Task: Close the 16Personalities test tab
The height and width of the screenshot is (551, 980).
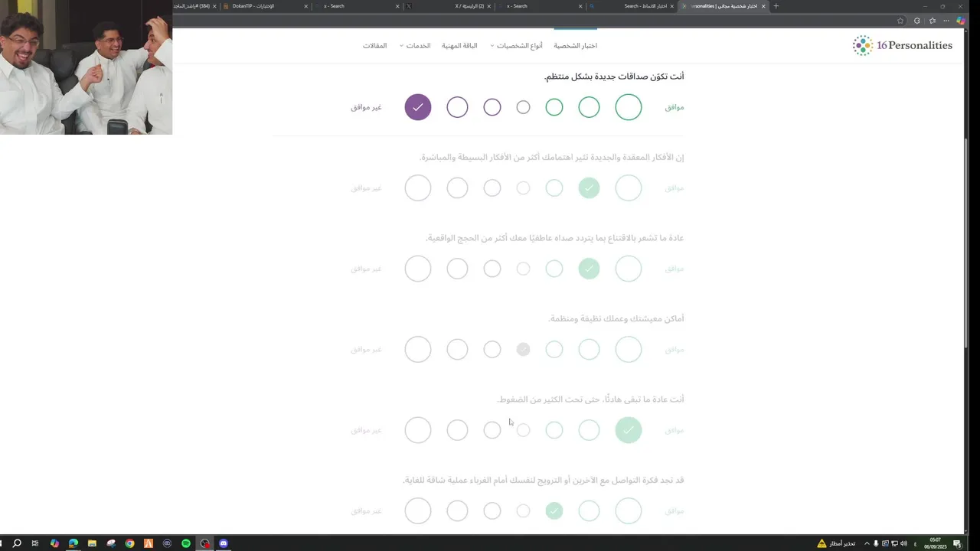Action: (763, 6)
